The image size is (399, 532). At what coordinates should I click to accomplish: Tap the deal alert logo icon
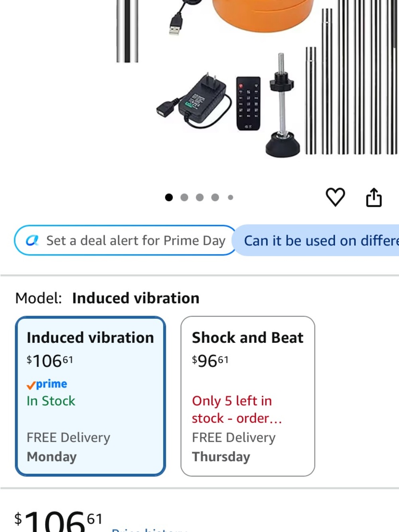point(32,240)
